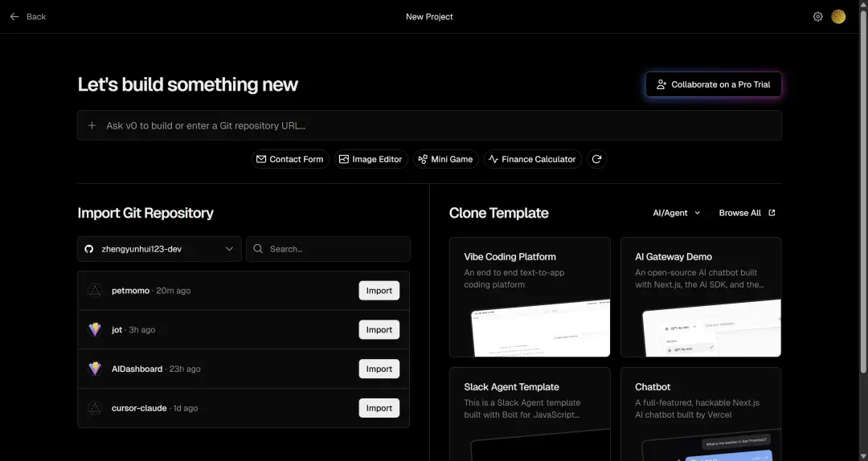Screen dimensions: 868x461
Task: Open the Vibe Coding Platform template card
Action: (530, 297)
